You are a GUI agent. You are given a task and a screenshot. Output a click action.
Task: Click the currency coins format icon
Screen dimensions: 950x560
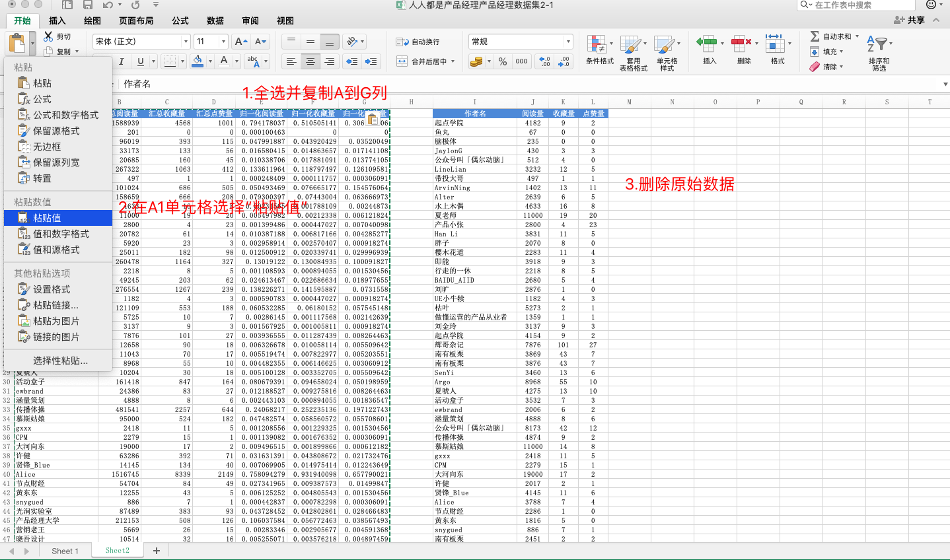pos(476,61)
